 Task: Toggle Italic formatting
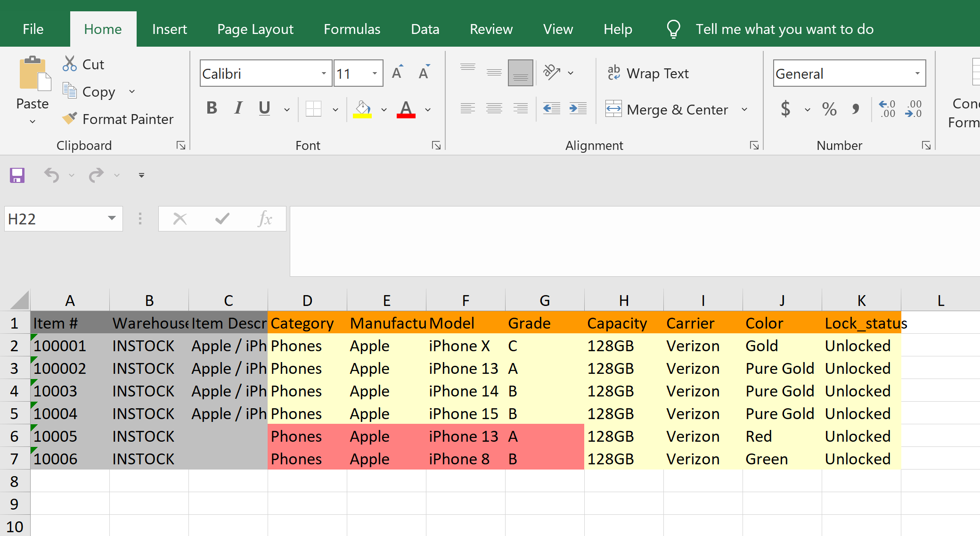point(238,108)
